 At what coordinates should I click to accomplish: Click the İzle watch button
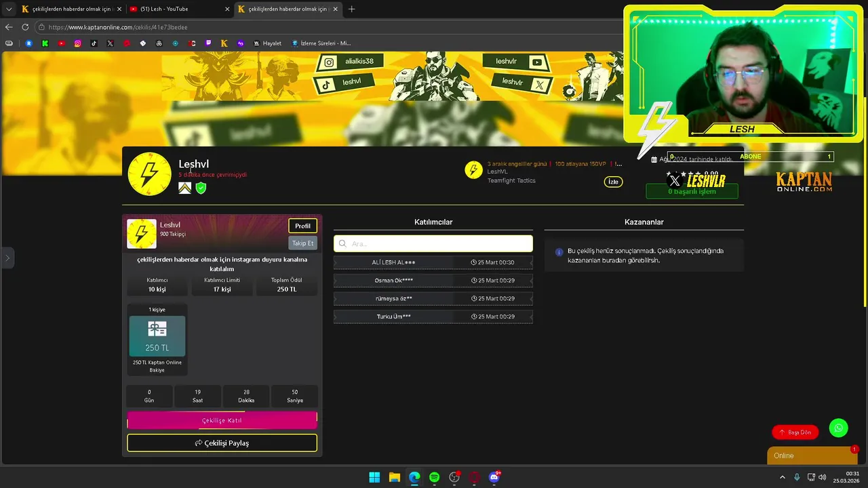pyautogui.click(x=613, y=182)
